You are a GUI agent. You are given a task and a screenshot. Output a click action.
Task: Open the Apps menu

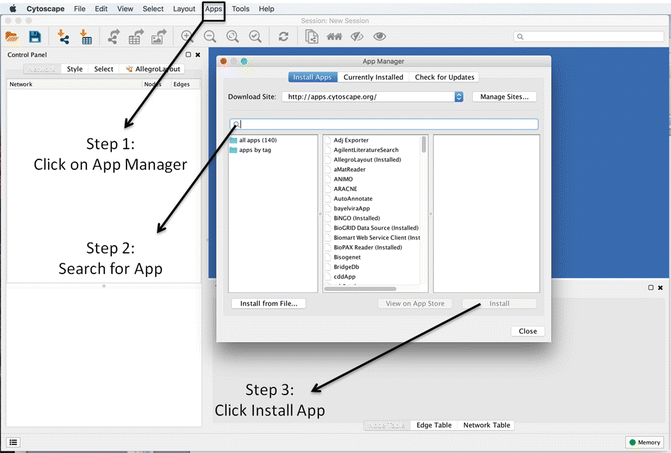click(214, 9)
